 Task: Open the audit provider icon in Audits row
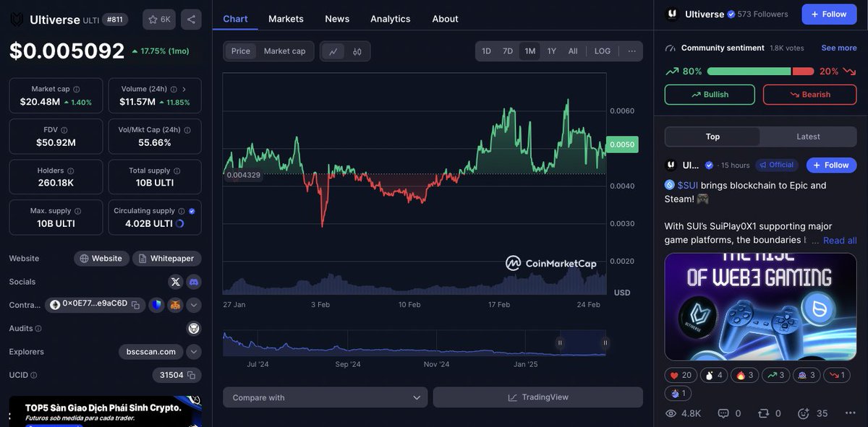pyautogui.click(x=193, y=328)
